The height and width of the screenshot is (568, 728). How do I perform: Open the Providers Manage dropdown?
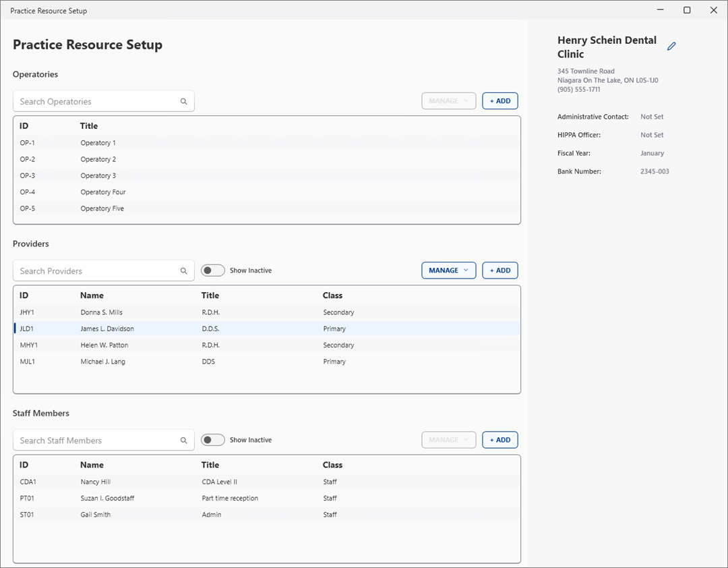(x=448, y=271)
